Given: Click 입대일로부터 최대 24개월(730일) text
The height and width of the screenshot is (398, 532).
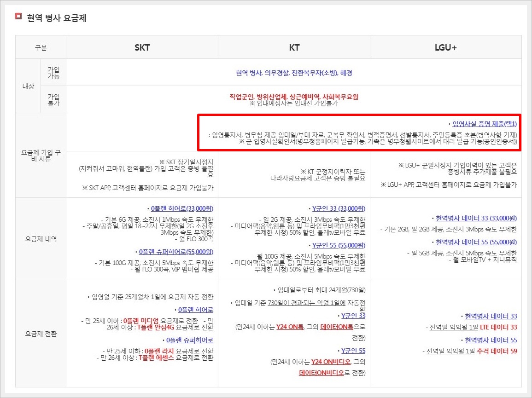Looking at the screenshot, I should pyautogui.click(x=319, y=290).
